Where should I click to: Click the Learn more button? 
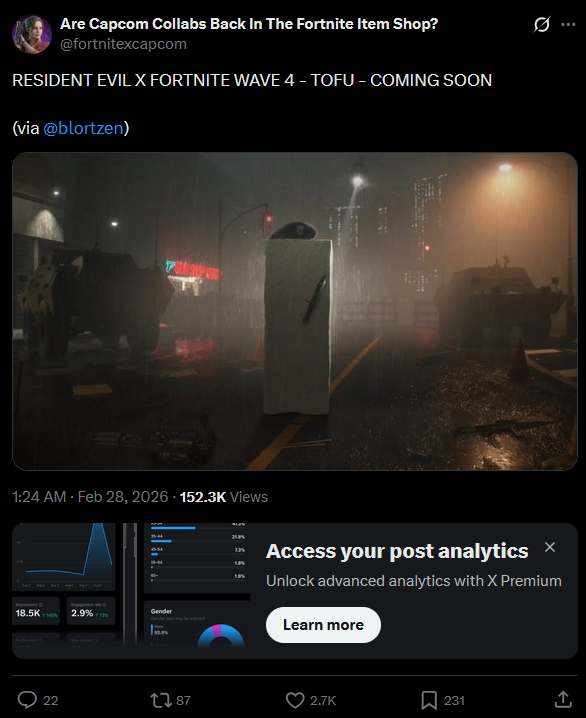[323, 625]
